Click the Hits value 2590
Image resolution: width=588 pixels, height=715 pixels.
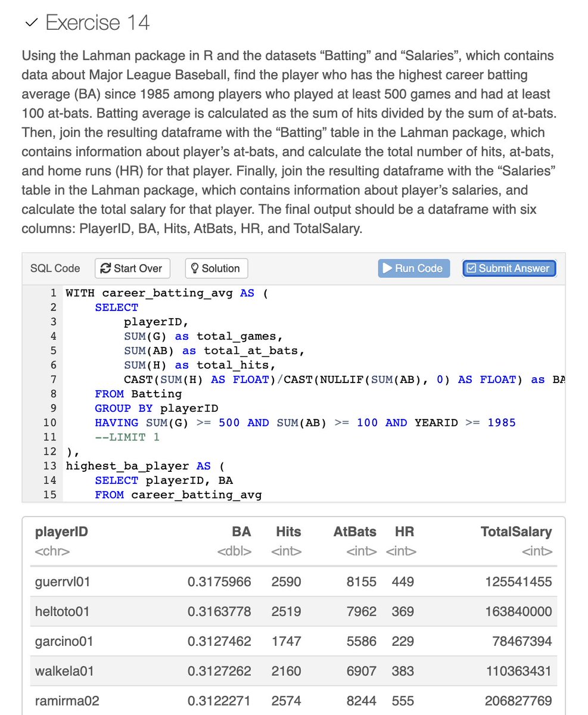(x=286, y=582)
